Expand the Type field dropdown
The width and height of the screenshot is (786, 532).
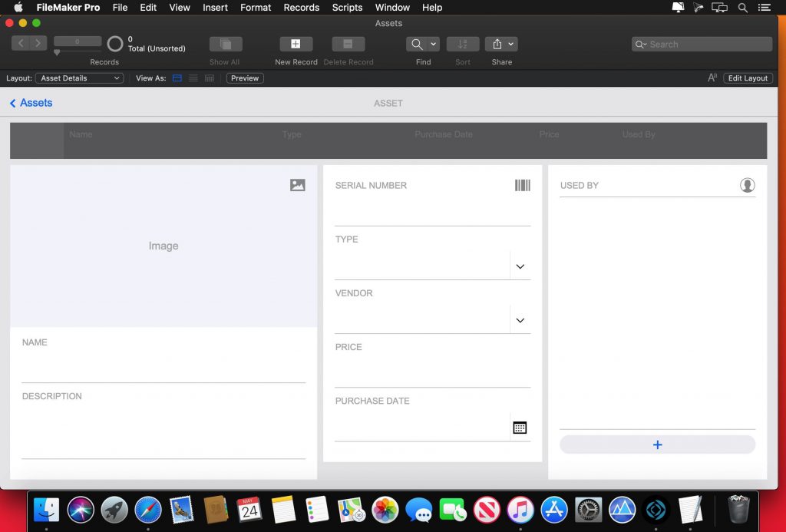tap(520, 266)
